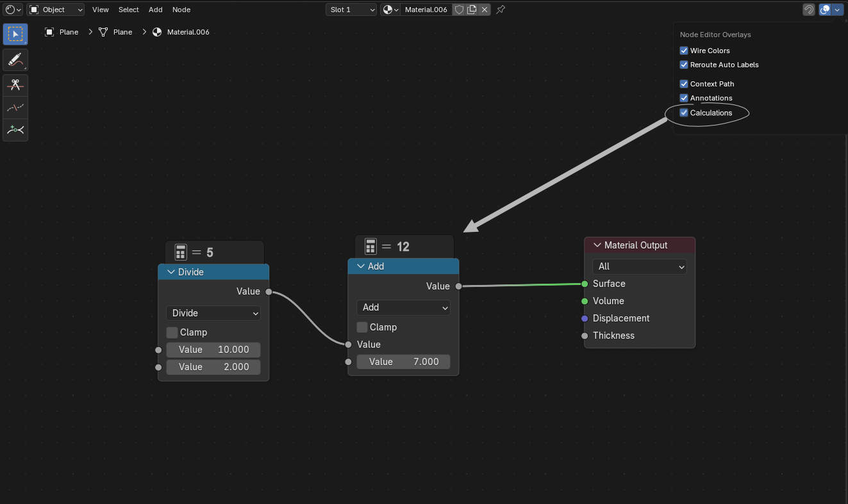Unlink Material.006 with the X icon
The image size is (848, 504).
485,10
